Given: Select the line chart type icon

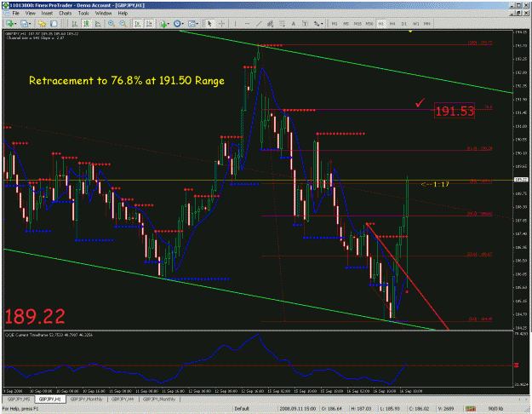Looking at the screenshot, I should coord(98,24).
